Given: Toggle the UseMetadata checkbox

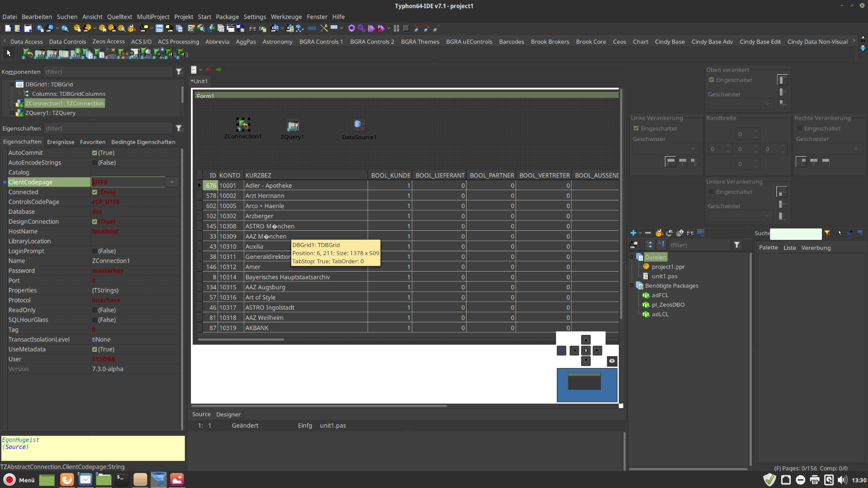Looking at the screenshot, I should 95,350.
